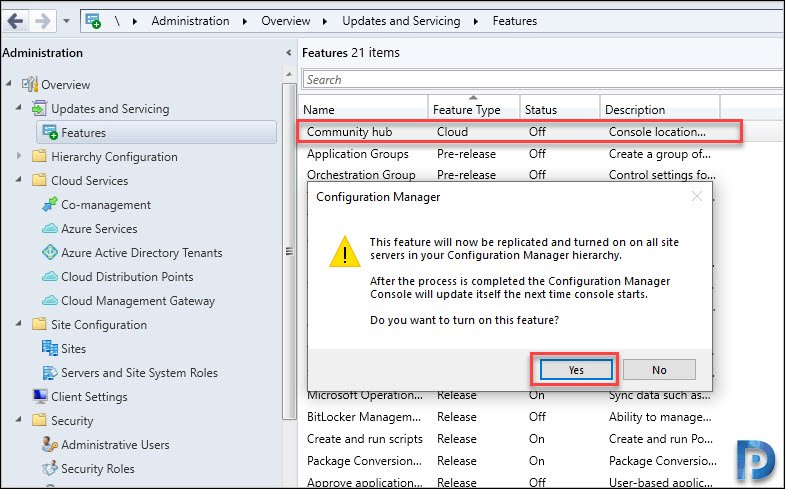Sort by the Name column header
This screenshot has height=489, width=785.
coord(363,110)
